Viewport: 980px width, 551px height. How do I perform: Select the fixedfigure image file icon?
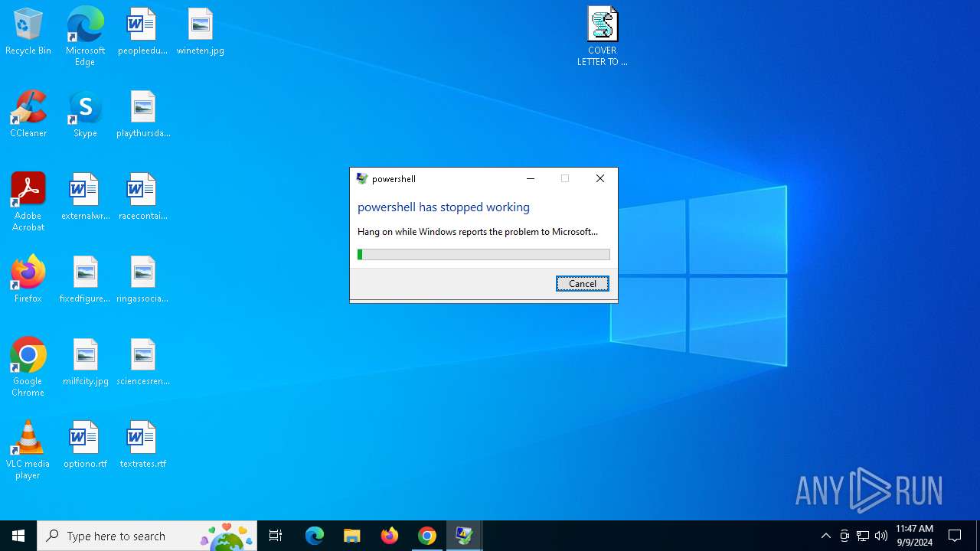click(x=85, y=280)
